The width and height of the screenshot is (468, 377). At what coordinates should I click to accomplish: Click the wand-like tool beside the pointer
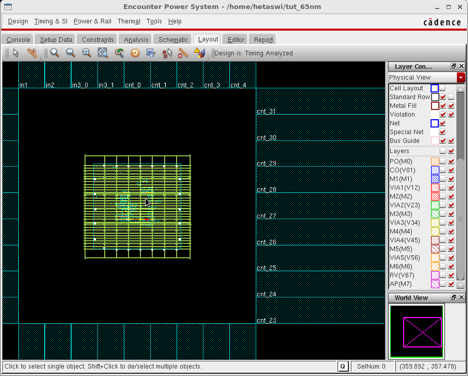click(32, 53)
